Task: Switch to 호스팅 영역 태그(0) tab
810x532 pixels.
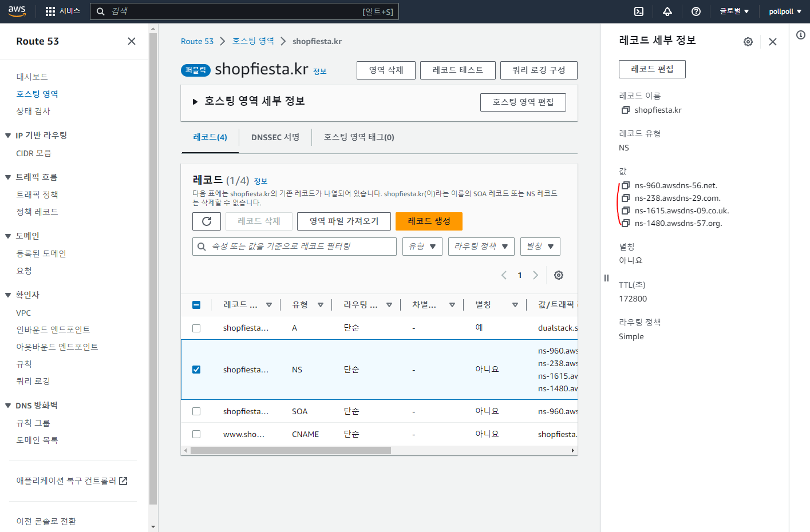Action: click(x=359, y=137)
